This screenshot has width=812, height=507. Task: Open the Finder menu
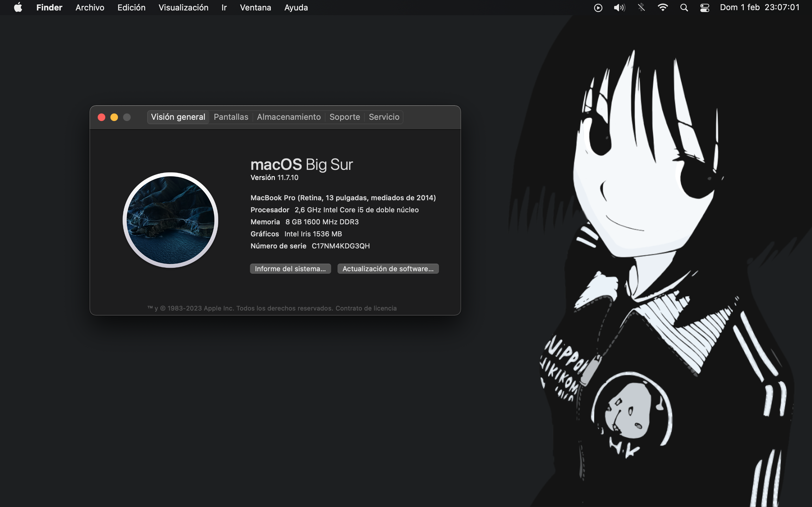(x=49, y=7)
